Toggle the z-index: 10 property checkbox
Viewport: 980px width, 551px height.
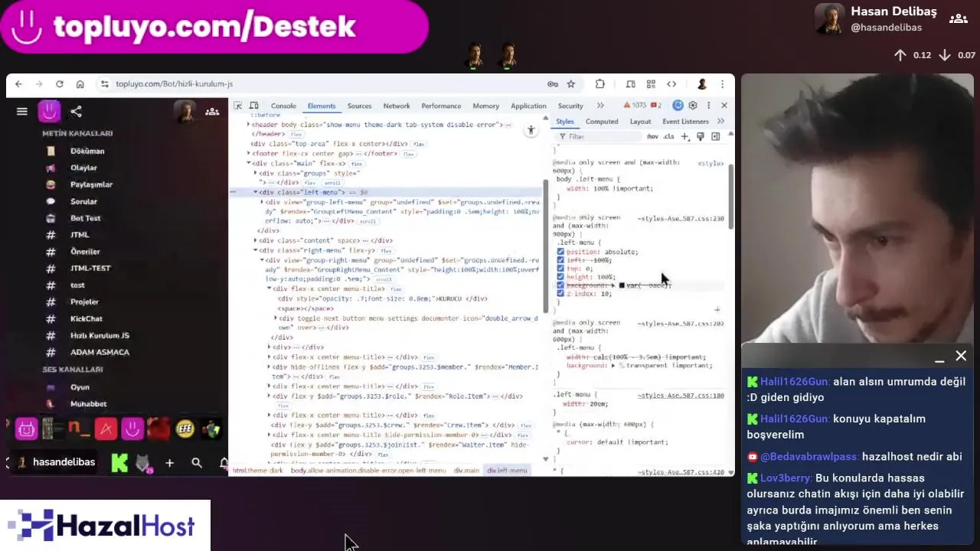point(560,293)
